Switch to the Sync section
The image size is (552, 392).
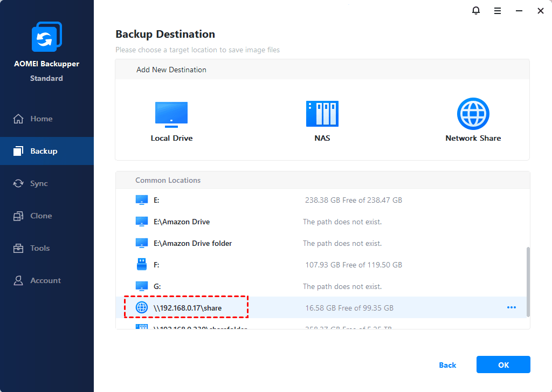(x=39, y=183)
